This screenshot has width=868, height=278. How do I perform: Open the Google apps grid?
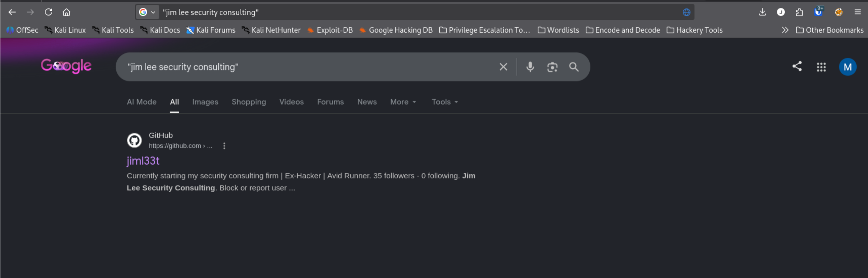821,67
